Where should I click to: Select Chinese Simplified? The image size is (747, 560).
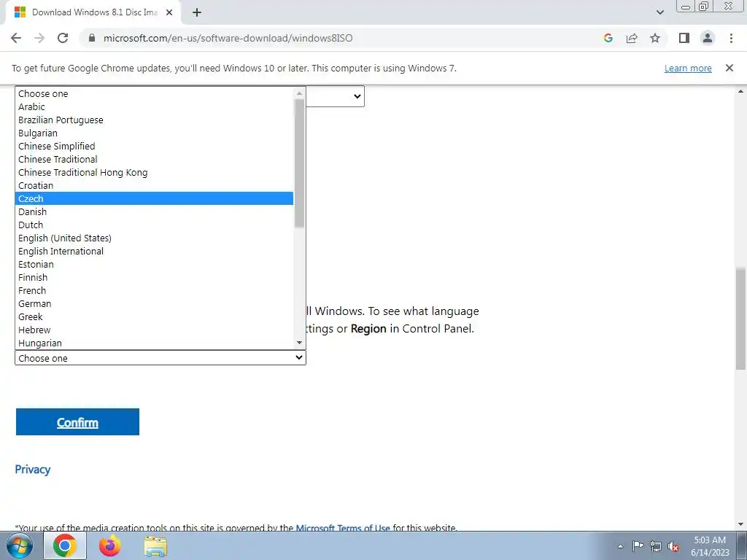154,146
